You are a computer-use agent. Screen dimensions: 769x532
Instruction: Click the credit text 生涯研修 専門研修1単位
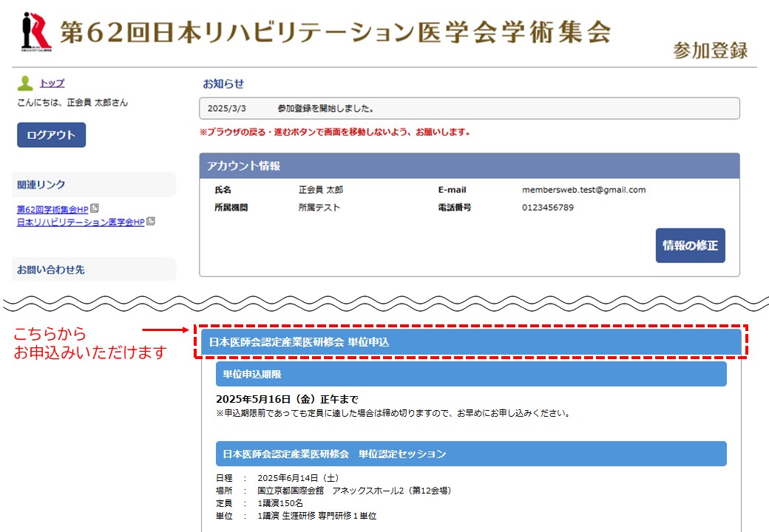[329, 516]
